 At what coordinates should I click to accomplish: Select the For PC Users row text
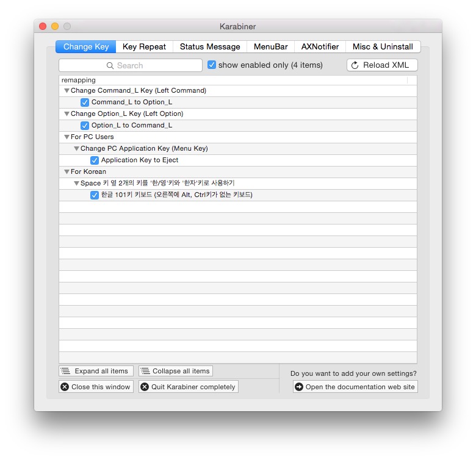pos(92,137)
